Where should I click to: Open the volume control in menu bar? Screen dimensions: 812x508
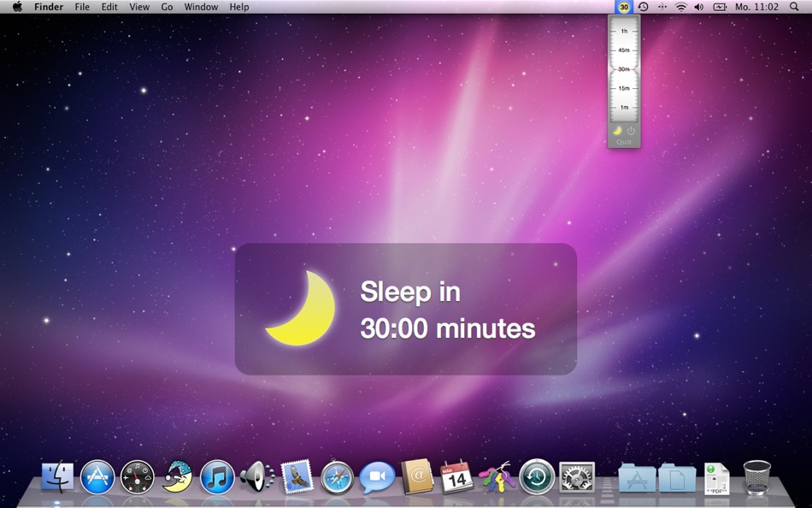click(699, 7)
